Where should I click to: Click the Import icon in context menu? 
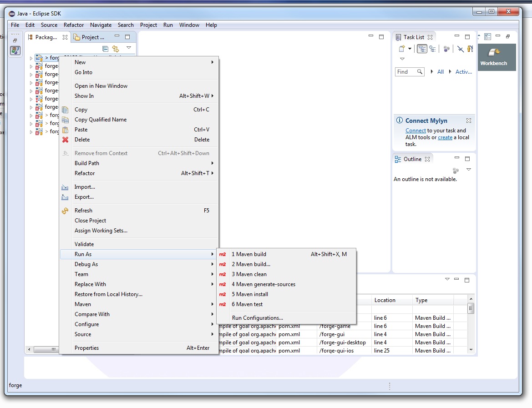click(66, 187)
